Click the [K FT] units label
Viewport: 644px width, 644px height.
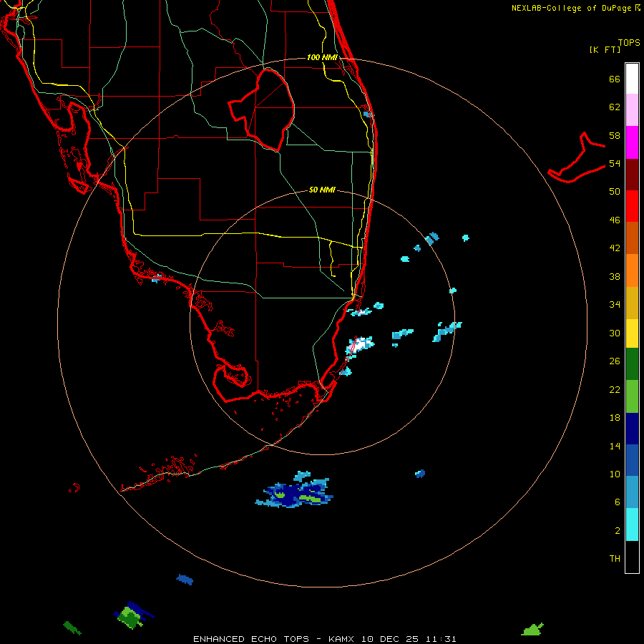tap(605, 49)
